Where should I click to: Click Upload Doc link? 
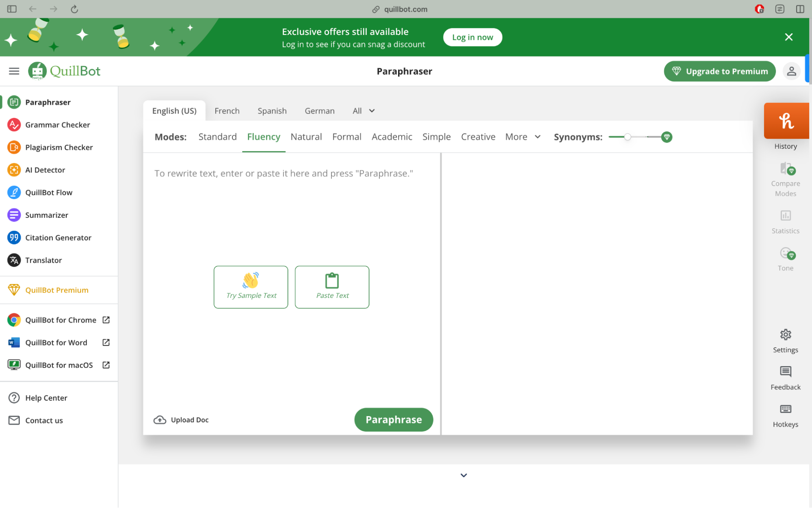click(181, 420)
